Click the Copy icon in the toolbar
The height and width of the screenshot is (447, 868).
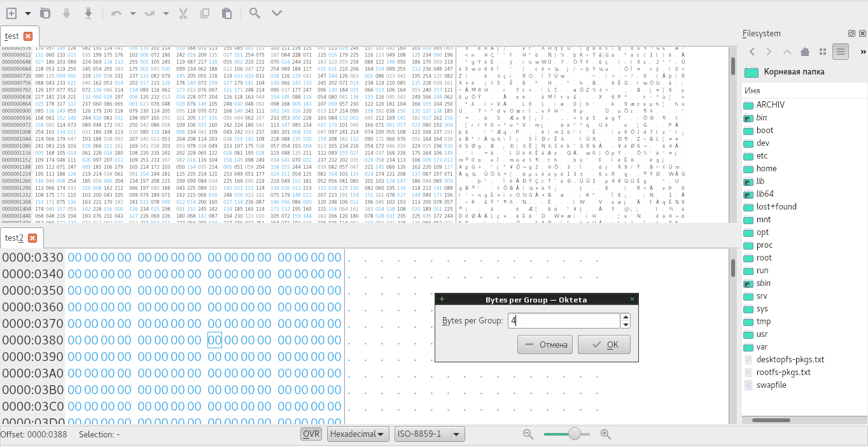coord(205,13)
